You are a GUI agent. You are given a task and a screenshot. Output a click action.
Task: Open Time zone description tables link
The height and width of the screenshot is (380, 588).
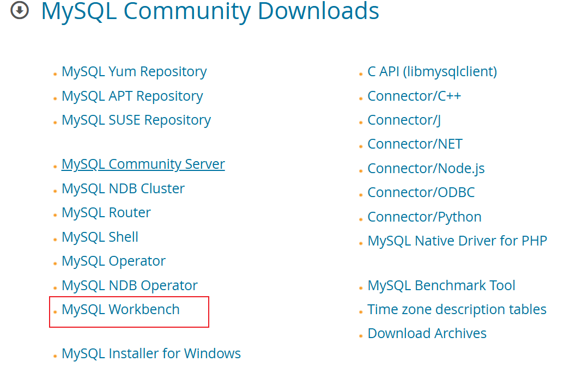pos(457,310)
